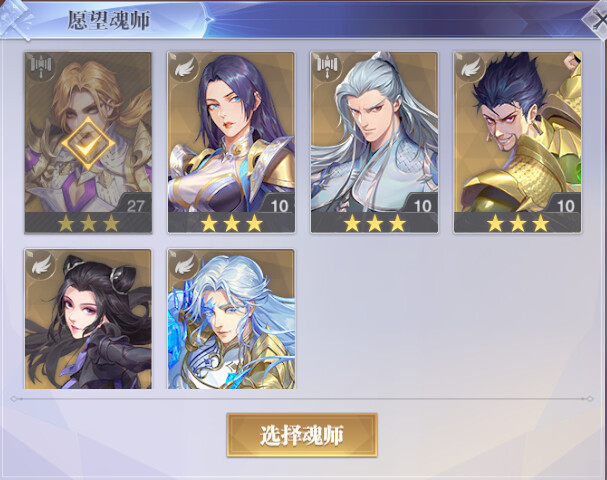Click the 选择魂师 confirm button
Viewport: 607px width, 480px height.
click(302, 435)
